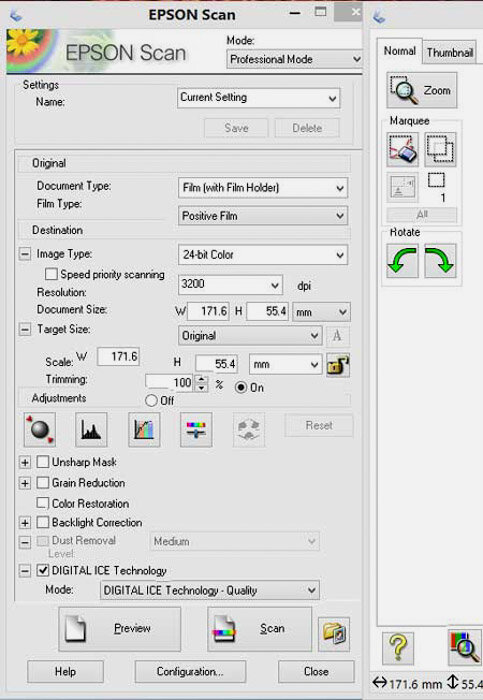This screenshot has width=483, height=700.
Task: Click the target size orientation A icon
Action: tap(337, 336)
